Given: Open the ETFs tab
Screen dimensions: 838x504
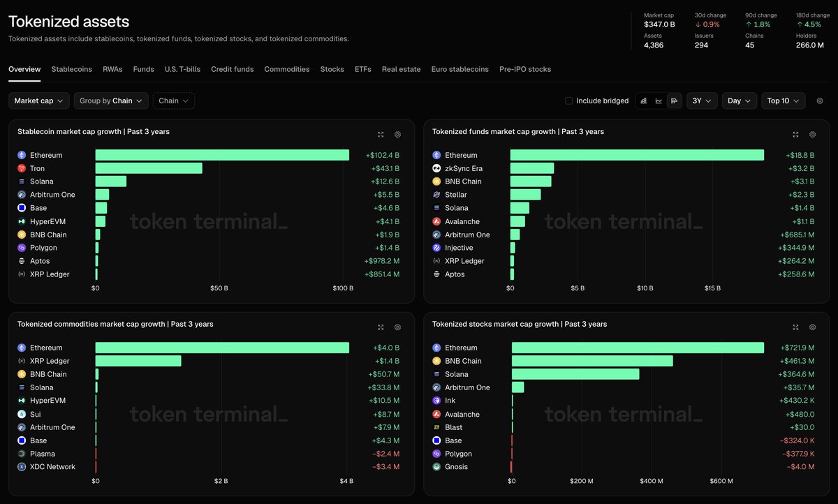Looking at the screenshot, I should click(x=362, y=69).
